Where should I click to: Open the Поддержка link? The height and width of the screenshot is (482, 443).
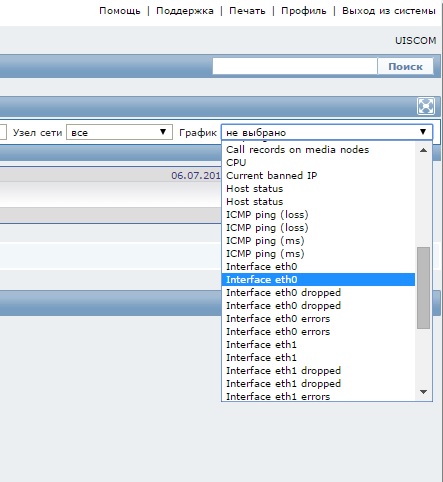(185, 11)
